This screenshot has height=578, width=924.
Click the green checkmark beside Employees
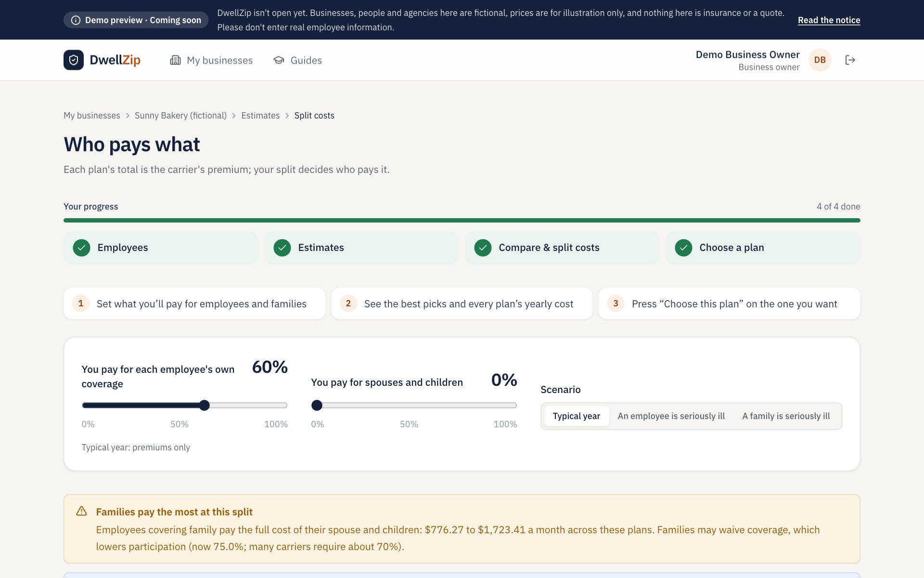point(82,248)
